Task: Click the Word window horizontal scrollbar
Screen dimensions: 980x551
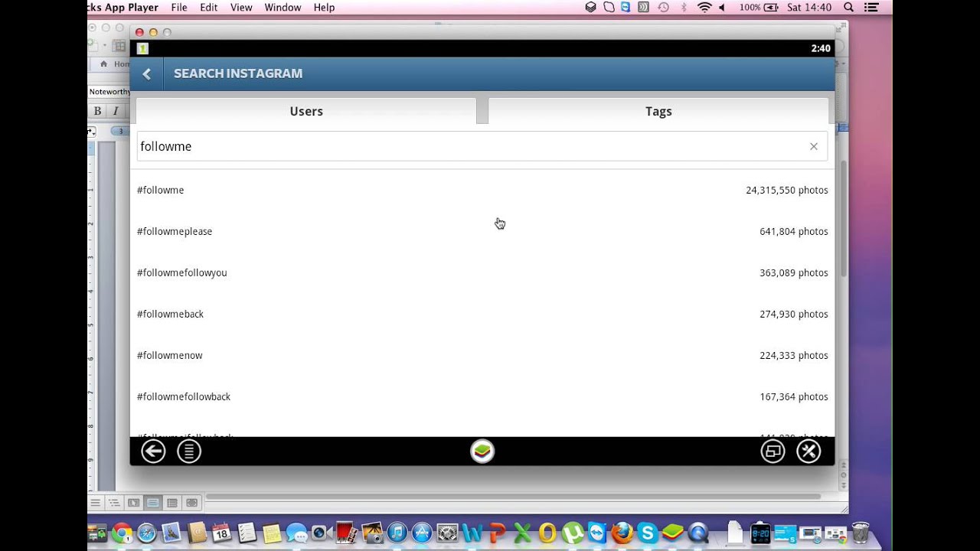Action: coord(513,497)
